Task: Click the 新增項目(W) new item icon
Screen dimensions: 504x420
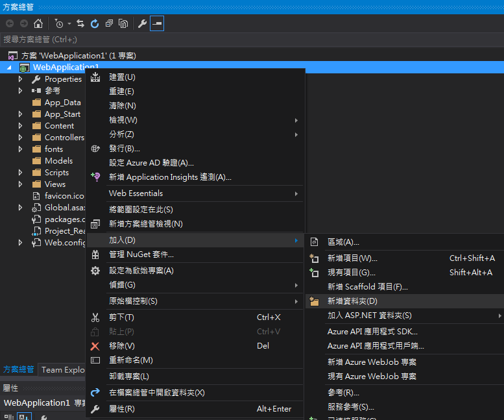Action: click(x=314, y=258)
